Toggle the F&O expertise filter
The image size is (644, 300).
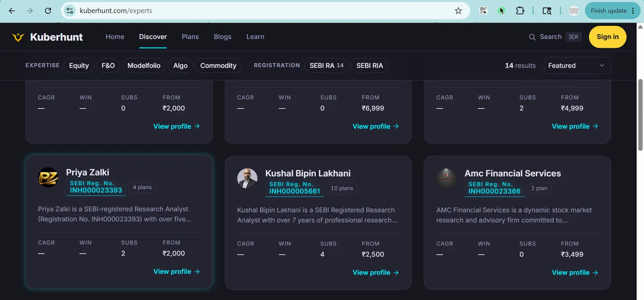(x=108, y=66)
